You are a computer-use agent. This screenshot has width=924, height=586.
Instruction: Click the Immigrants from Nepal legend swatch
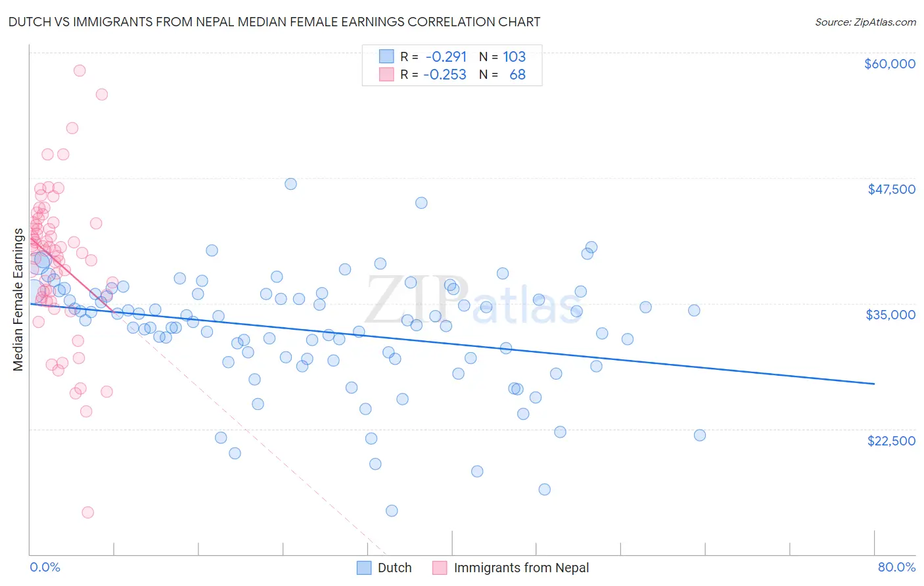click(x=440, y=568)
